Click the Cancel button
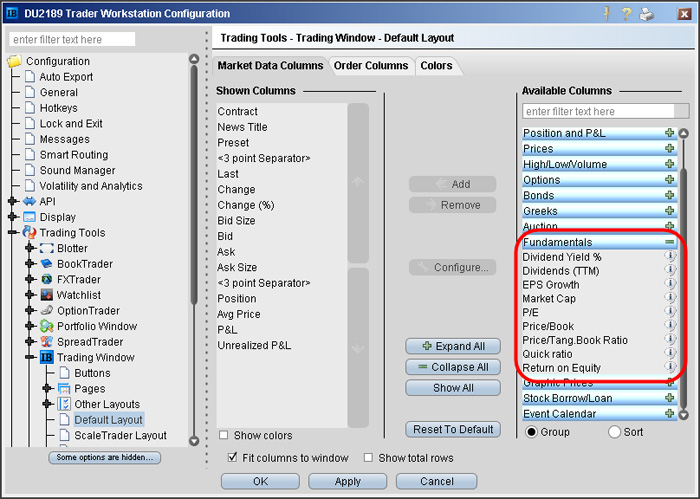This screenshot has height=499, width=700. point(437,481)
